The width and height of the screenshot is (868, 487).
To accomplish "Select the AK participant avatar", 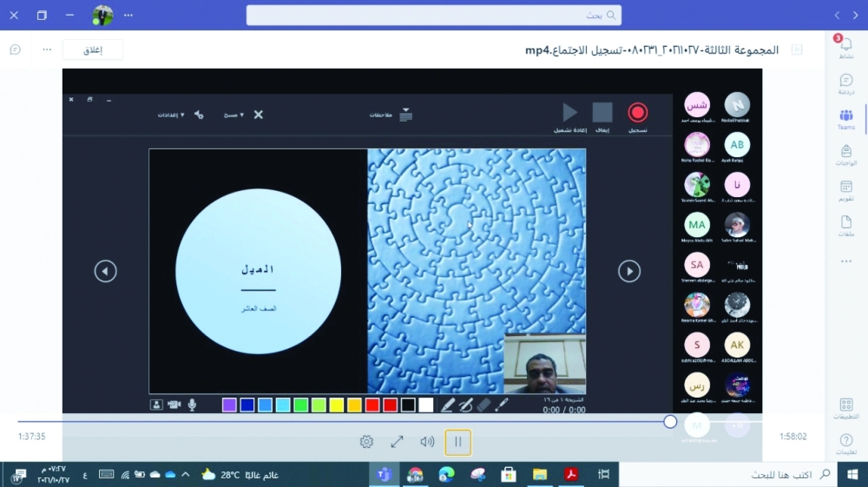I will [x=737, y=345].
